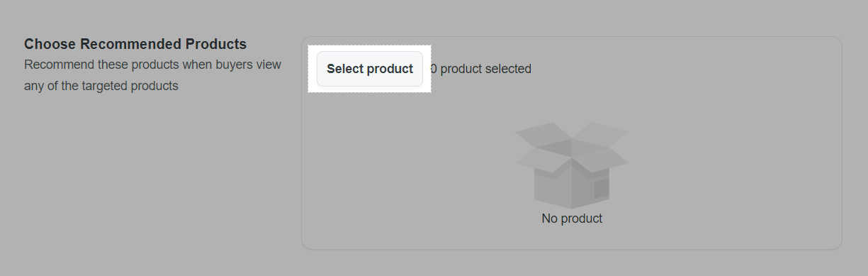The width and height of the screenshot is (868, 276).
Task: Click the word "selected" beside the button
Action: point(508,69)
